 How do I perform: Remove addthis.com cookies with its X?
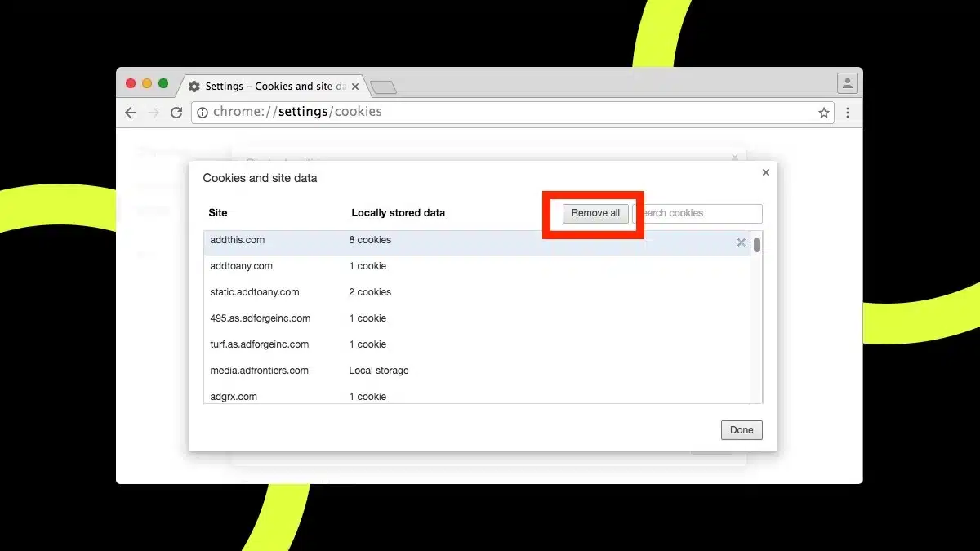(741, 242)
